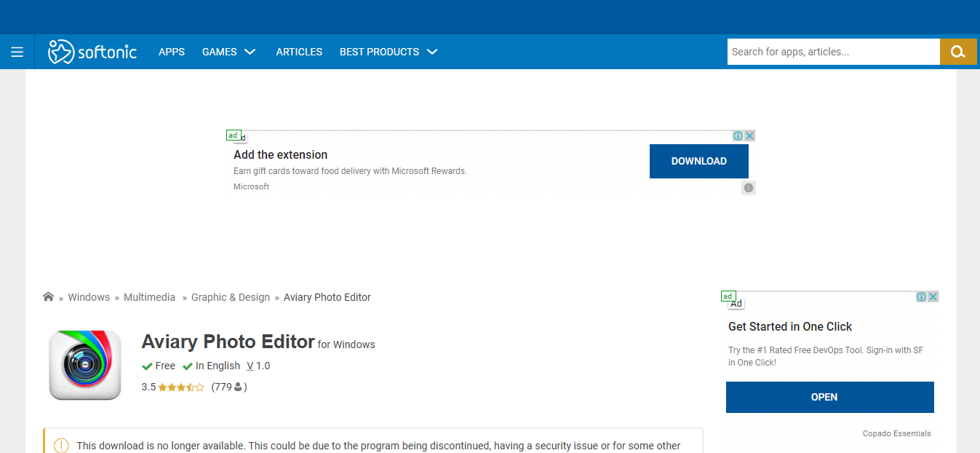Click the search for apps input field

tap(834, 52)
